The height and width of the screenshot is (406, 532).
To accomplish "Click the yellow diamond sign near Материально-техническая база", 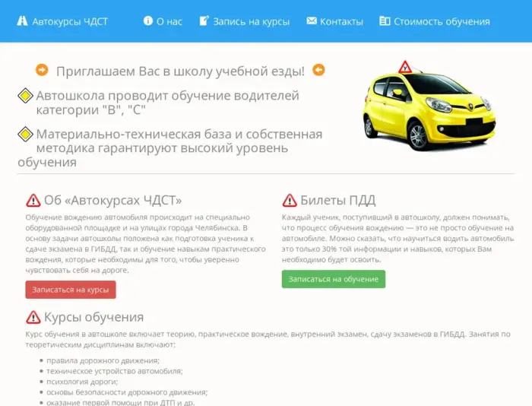I will point(25,134).
